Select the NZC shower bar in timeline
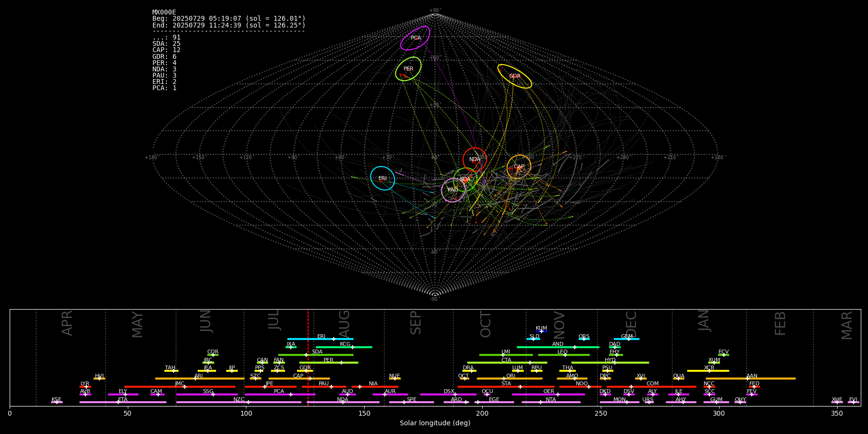 [x=239, y=402]
